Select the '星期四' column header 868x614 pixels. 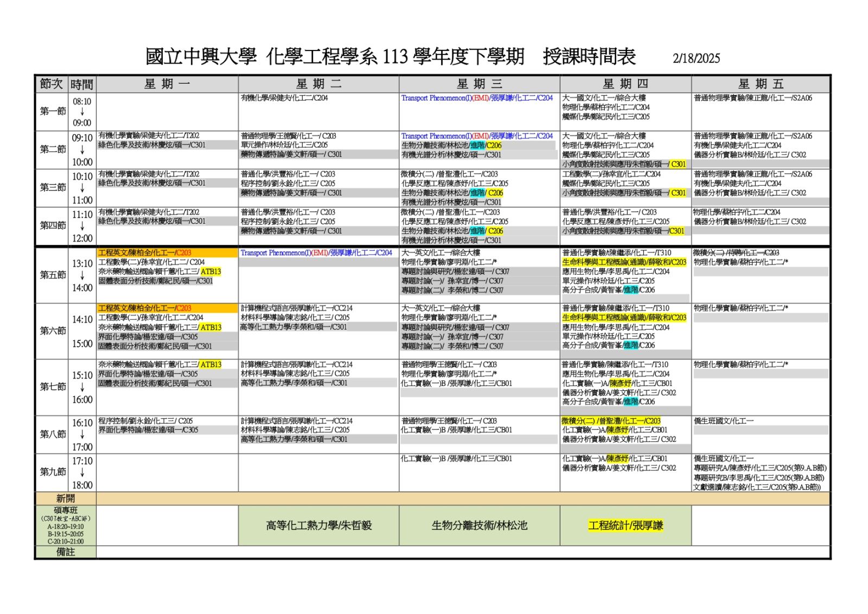[626, 84]
